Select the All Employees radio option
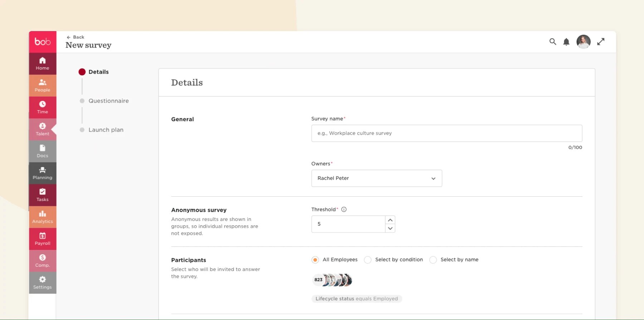Screen dimensions: 644x320 click(x=315, y=260)
